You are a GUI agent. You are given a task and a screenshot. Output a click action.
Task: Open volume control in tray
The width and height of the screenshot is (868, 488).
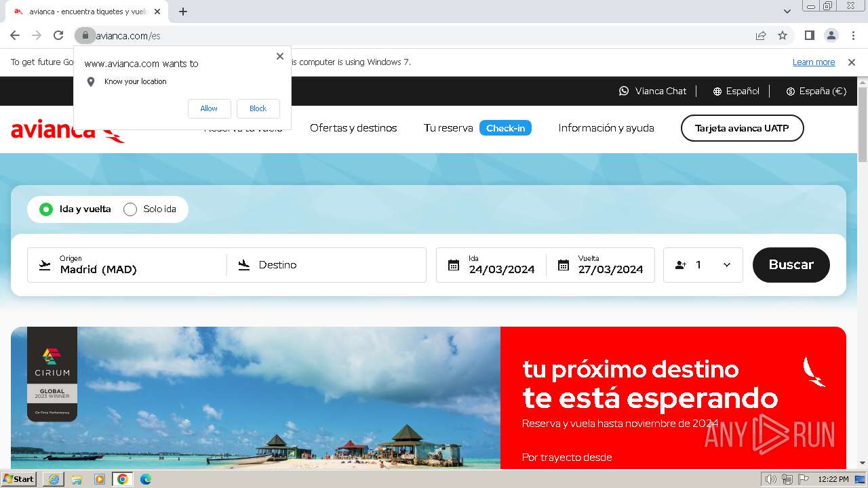click(771, 479)
